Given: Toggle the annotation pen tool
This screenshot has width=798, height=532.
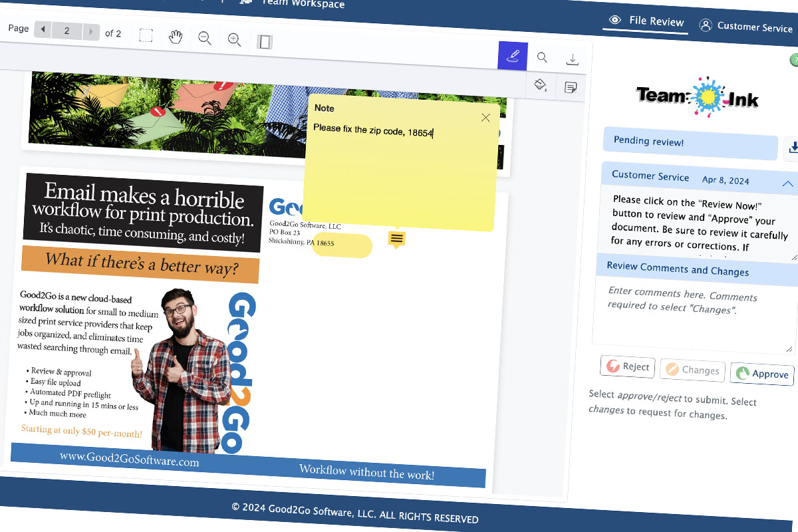Looking at the screenshot, I should coord(512,56).
